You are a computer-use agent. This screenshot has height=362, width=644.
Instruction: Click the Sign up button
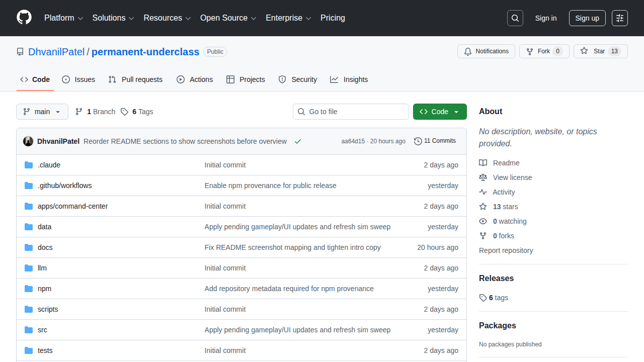click(587, 18)
